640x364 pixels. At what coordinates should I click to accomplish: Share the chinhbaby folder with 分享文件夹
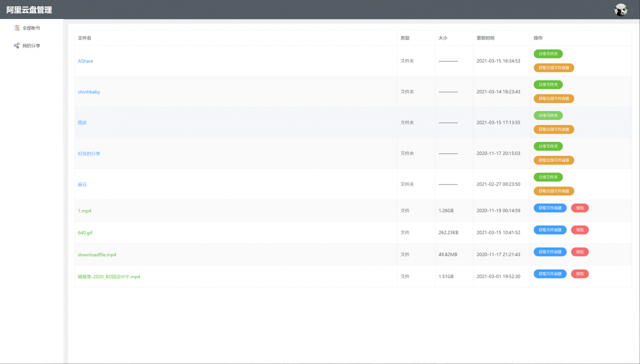pyautogui.click(x=548, y=85)
